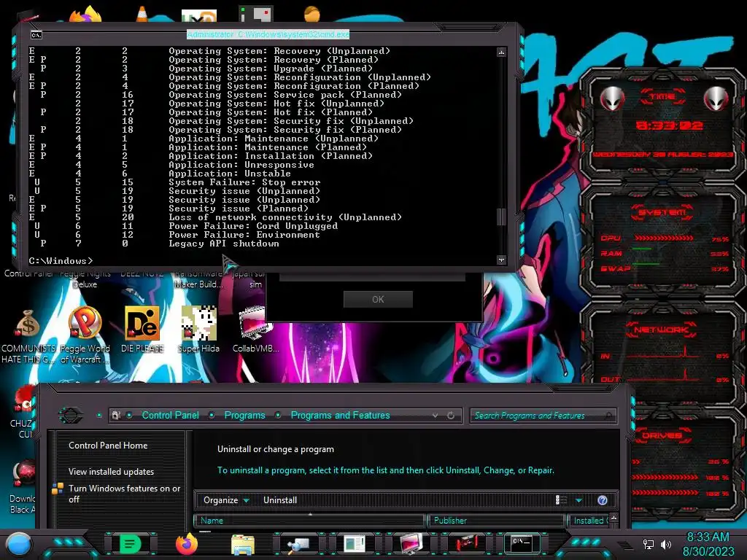
Task: Click the OK button in the dialog
Action: (378, 299)
